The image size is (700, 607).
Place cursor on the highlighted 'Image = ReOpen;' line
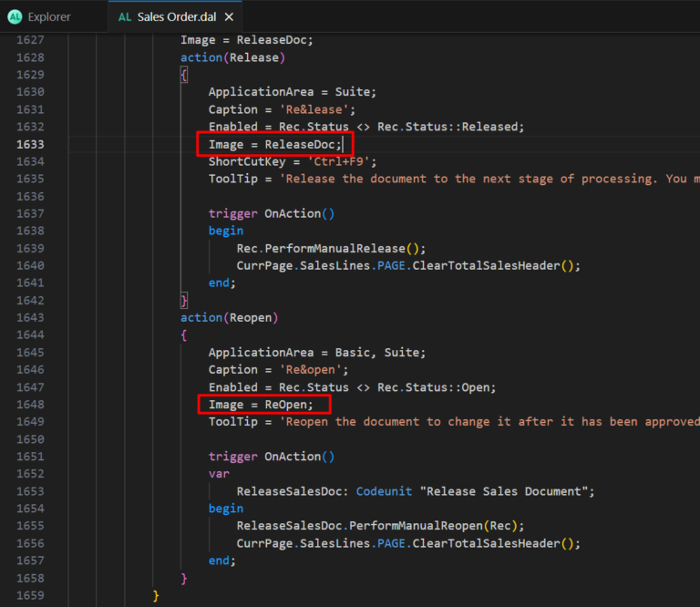click(x=261, y=405)
